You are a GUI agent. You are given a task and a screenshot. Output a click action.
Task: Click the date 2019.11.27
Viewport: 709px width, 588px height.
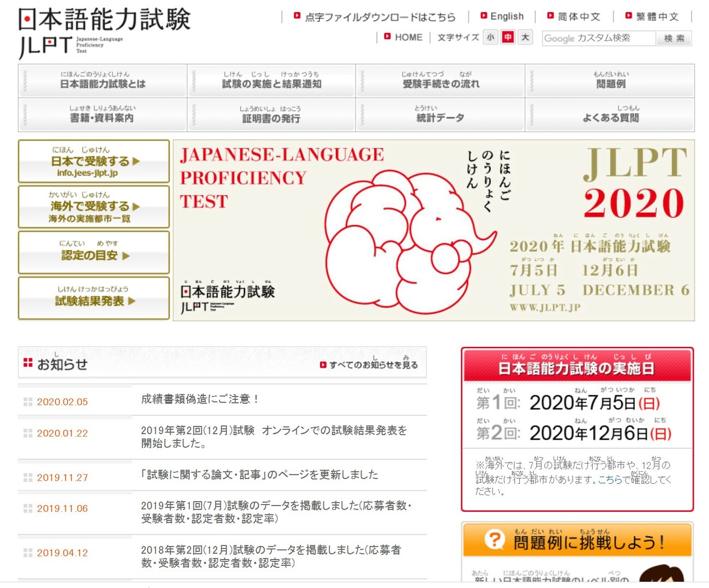pos(62,478)
